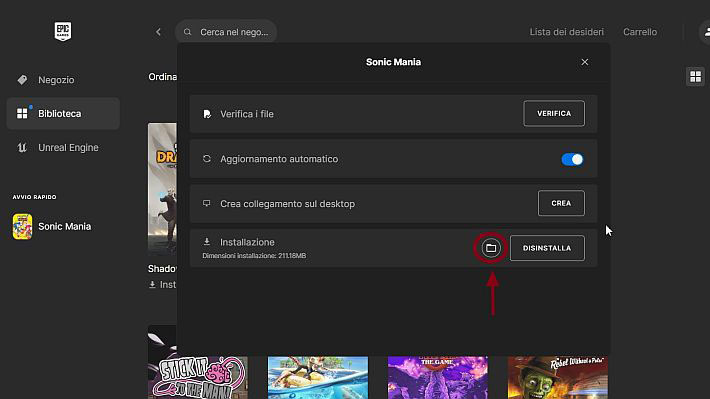Open the Negozio section
The height and width of the screenshot is (399, 710).
point(63,80)
